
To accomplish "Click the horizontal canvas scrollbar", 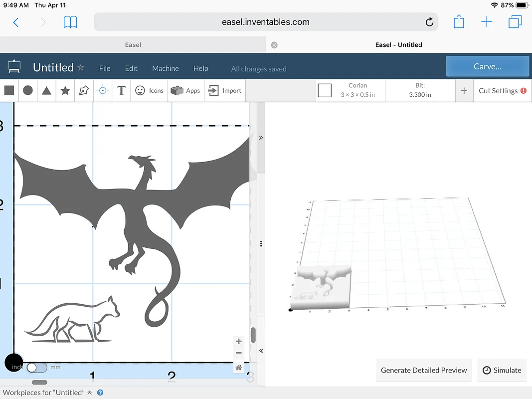I will tap(39, 383).
